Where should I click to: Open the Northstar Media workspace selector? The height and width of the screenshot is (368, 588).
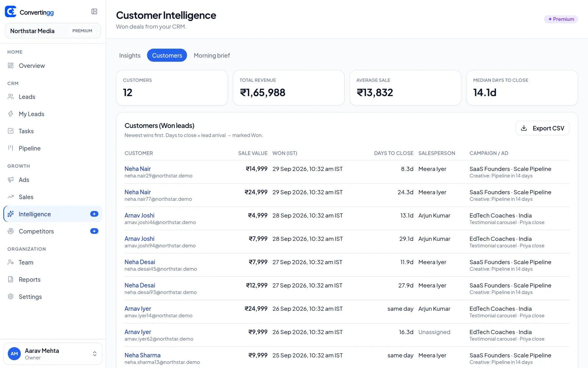[x=53, y=31]
